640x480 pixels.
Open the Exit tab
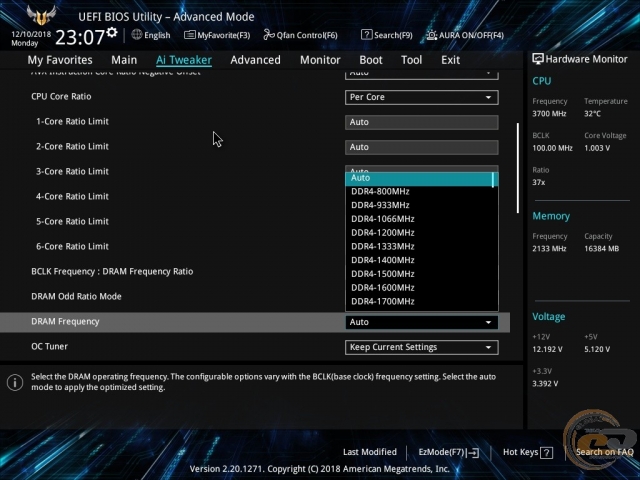(x=450, y=60)
